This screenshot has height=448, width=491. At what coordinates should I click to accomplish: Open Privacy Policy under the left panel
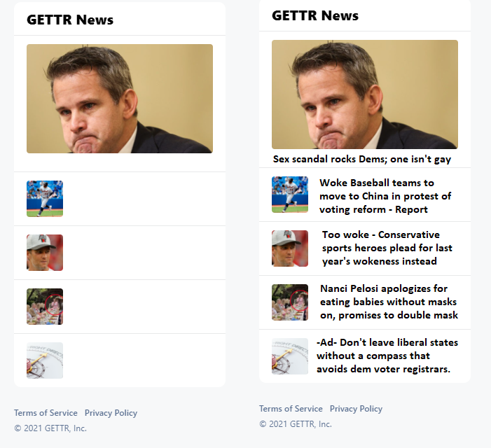point(111,413)
